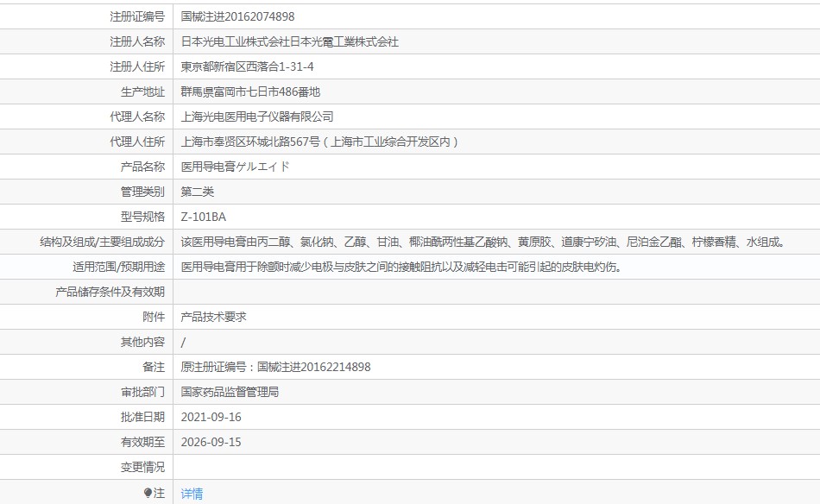820x504 pixels.
Task: Select agent address 上海市奉贤区环城北路567号
Action: click(250, 142)
